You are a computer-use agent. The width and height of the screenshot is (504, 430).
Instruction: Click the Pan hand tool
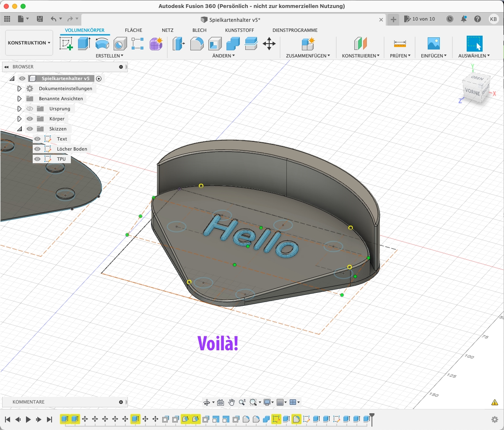click(x=231, y=402)
